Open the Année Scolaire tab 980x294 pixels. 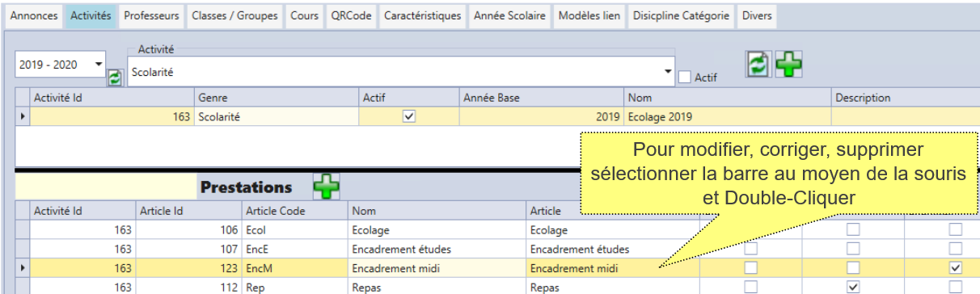click(510, 16)
